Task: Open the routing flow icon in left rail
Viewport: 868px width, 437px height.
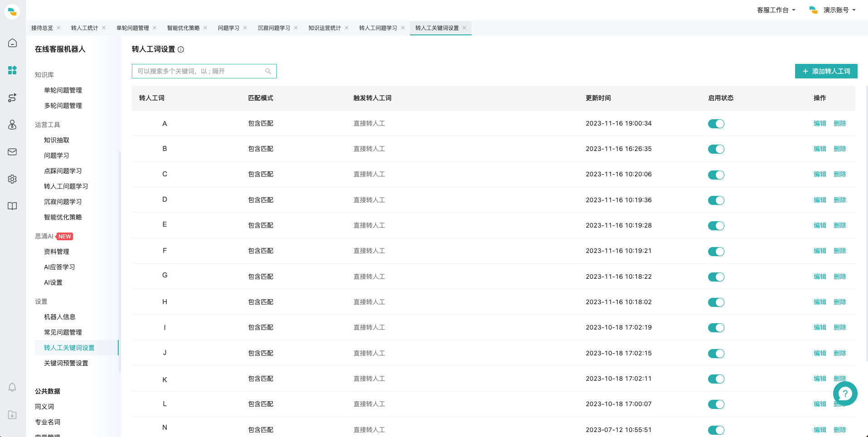Action: (x=12, y=97)
